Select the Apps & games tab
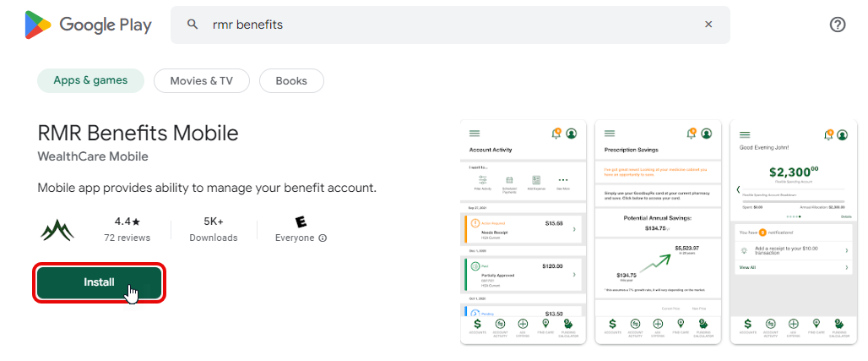The width and height of the screenshot is (868, 361). pos(90,81)
